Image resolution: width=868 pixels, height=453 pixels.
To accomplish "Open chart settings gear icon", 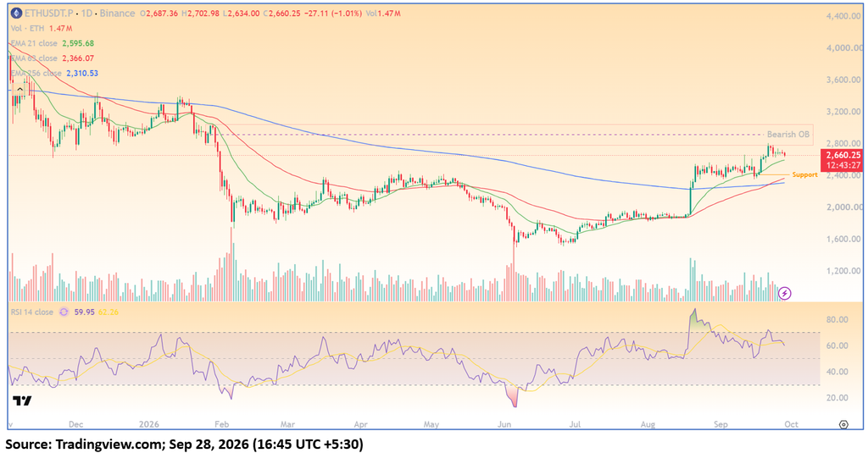I will 843,424.
